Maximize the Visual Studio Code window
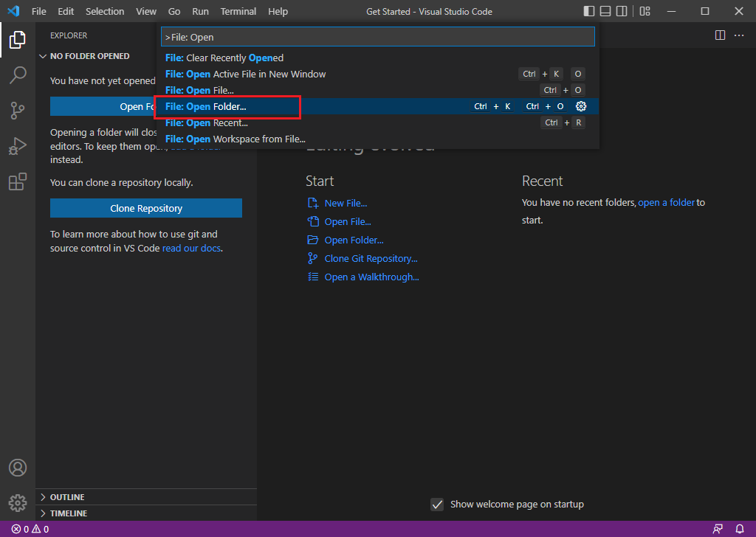This screenshot has width=756, height=537. [x=705, y=11]
